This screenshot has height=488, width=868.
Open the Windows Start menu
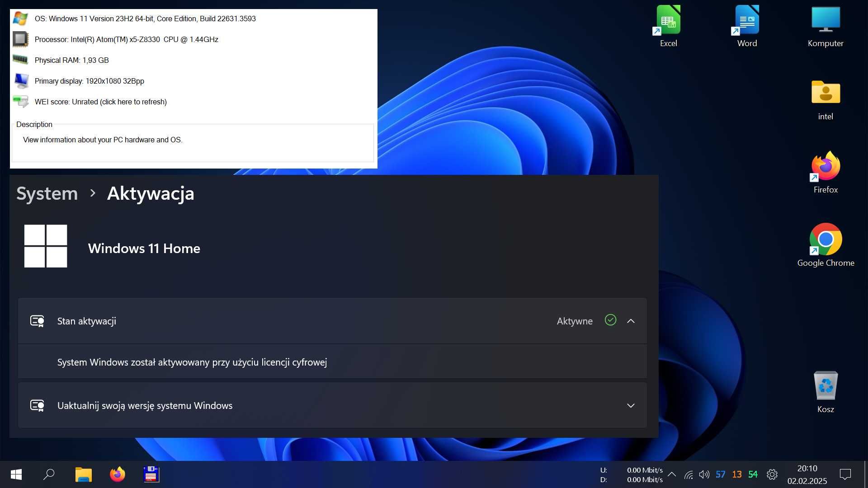16,474
